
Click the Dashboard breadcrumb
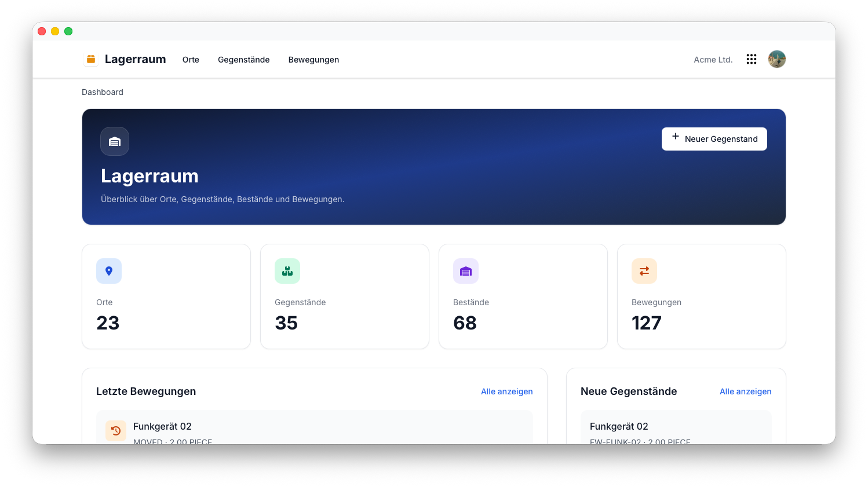tap(103, 92)
